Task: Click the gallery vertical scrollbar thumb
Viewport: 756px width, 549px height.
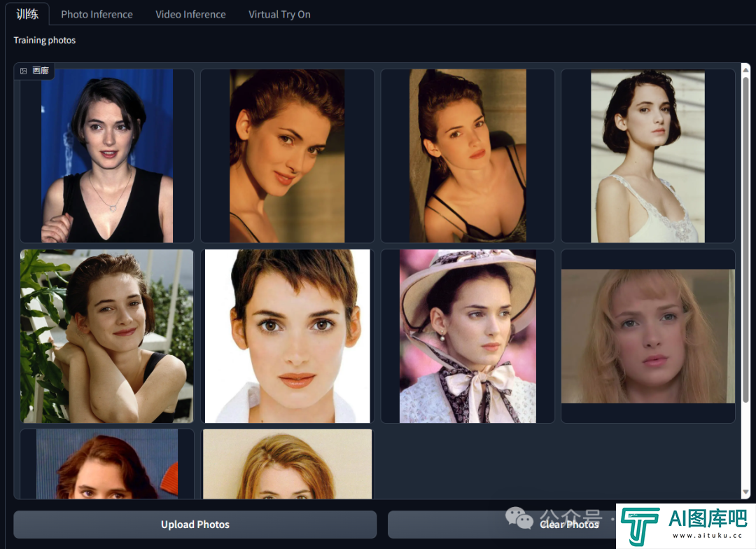Action: tap(745, 239)
